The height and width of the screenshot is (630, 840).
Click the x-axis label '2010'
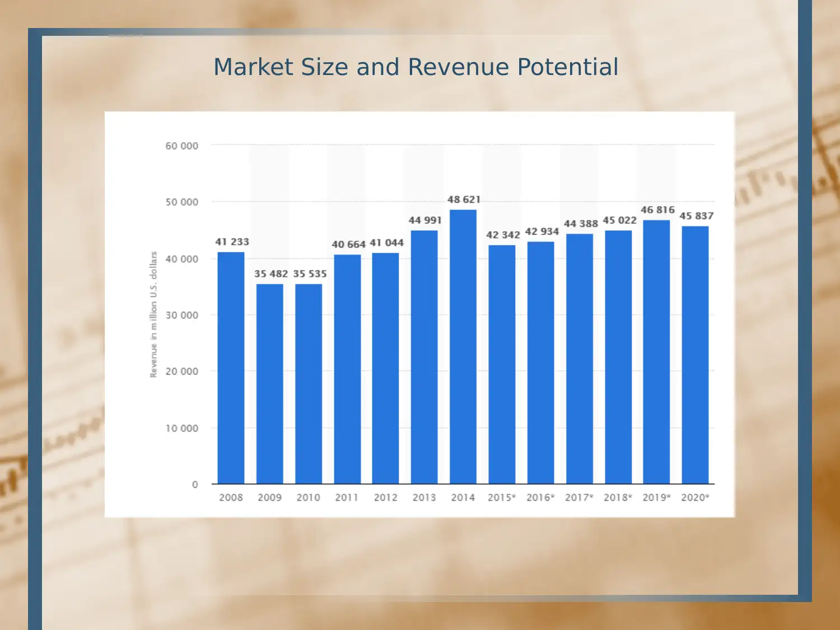coord(308,497)
